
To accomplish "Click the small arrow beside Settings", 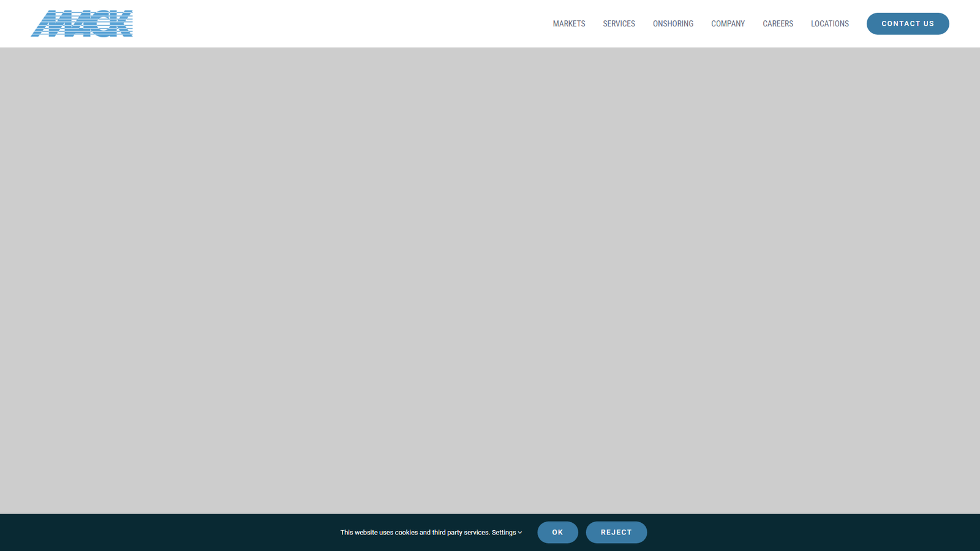I will 520,533.
